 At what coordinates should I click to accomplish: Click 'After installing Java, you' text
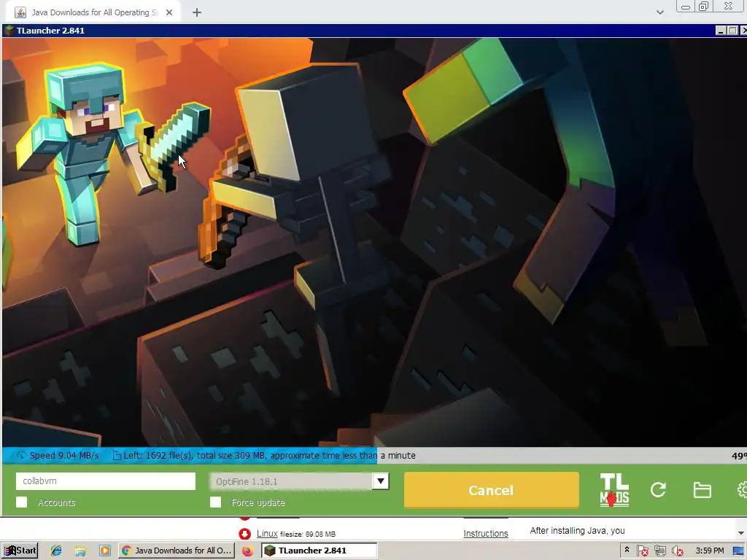coord(578,531)
